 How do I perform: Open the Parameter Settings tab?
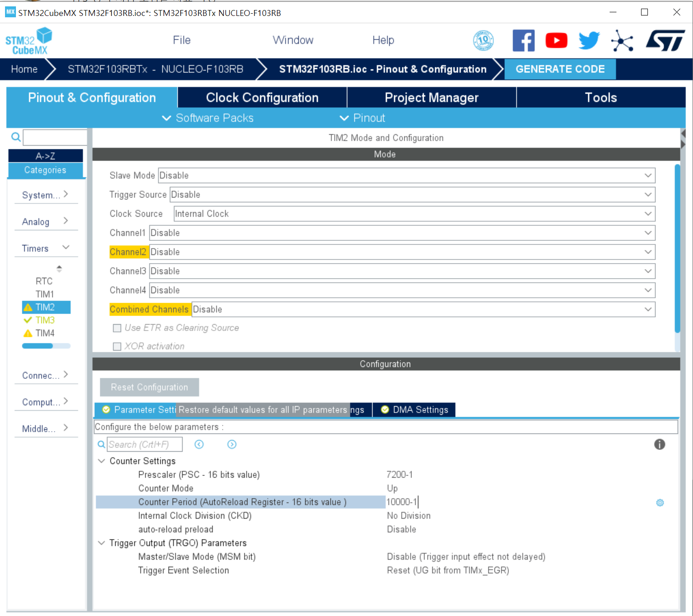136,410
